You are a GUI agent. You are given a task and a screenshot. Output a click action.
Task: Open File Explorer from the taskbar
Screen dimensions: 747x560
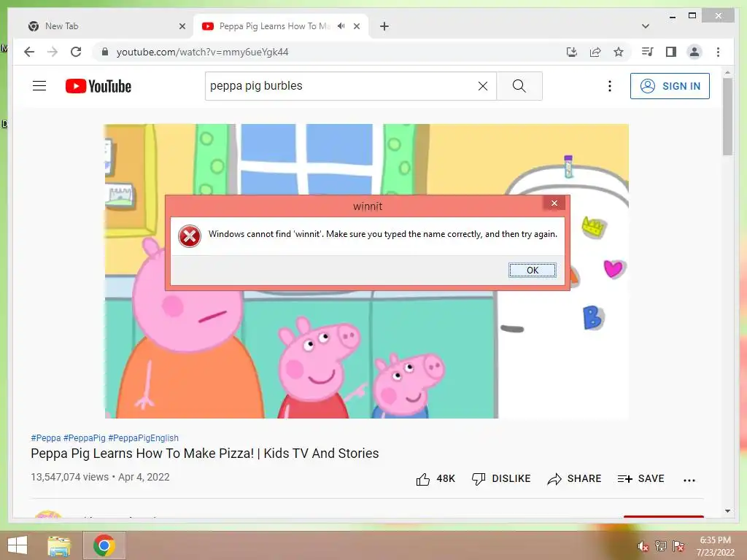pos(59,545)
